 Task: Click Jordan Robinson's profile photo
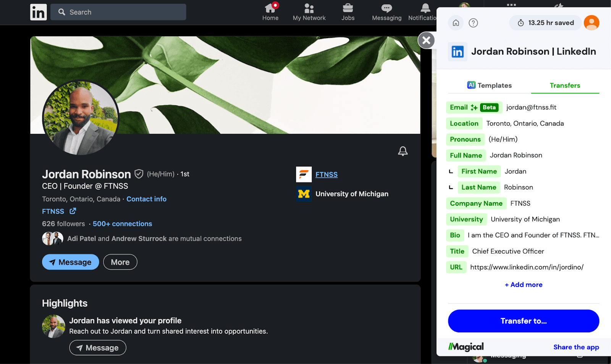81,118
